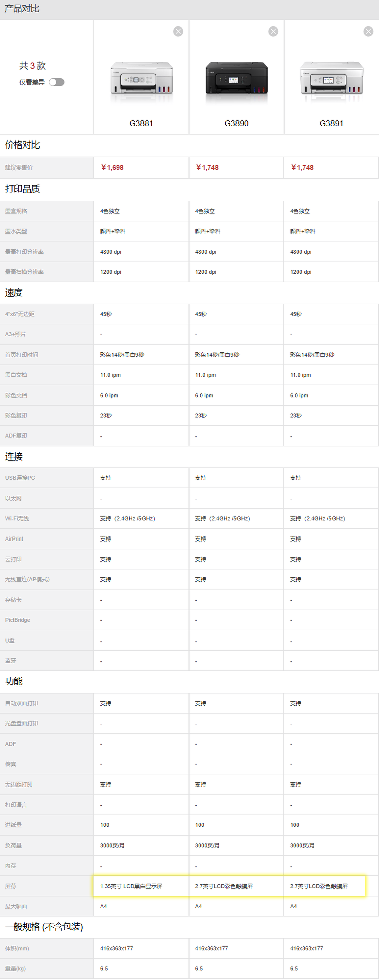Click the 功能 section heading

click(14, 681)
